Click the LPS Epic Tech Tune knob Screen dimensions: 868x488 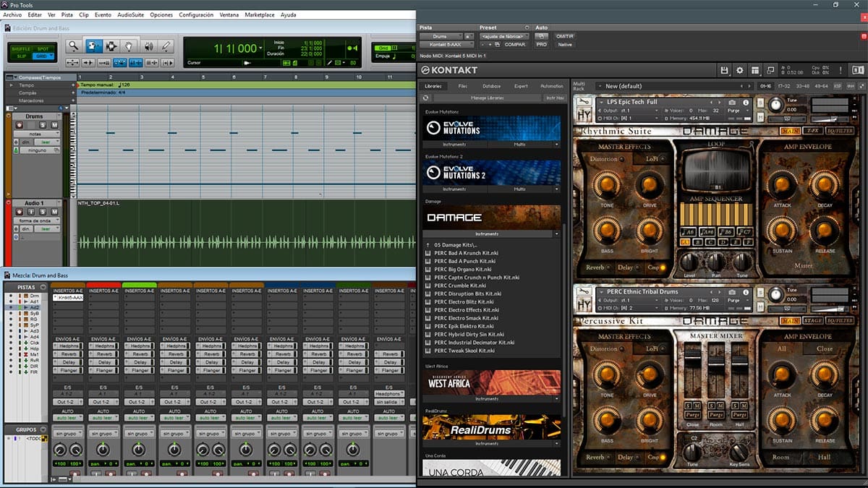pyautogui.click(x=775, y=106)
